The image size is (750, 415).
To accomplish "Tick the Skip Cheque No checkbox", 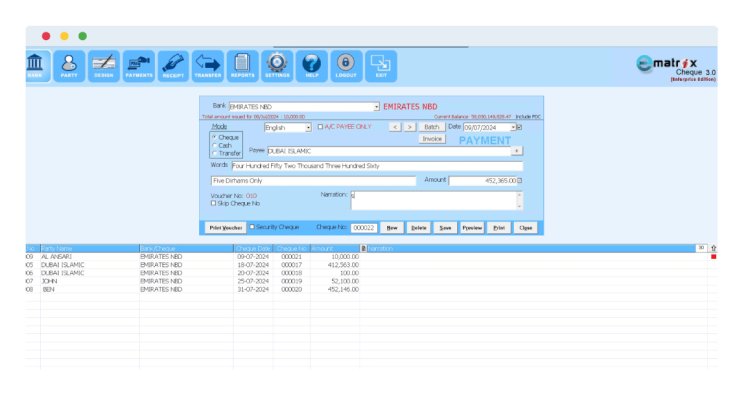I will 213,203.
